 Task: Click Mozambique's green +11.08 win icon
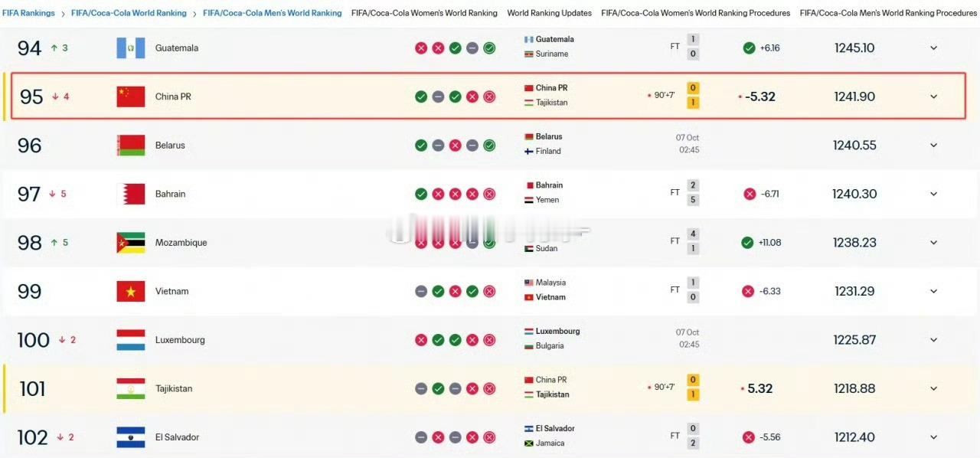(x=747, y=243)
